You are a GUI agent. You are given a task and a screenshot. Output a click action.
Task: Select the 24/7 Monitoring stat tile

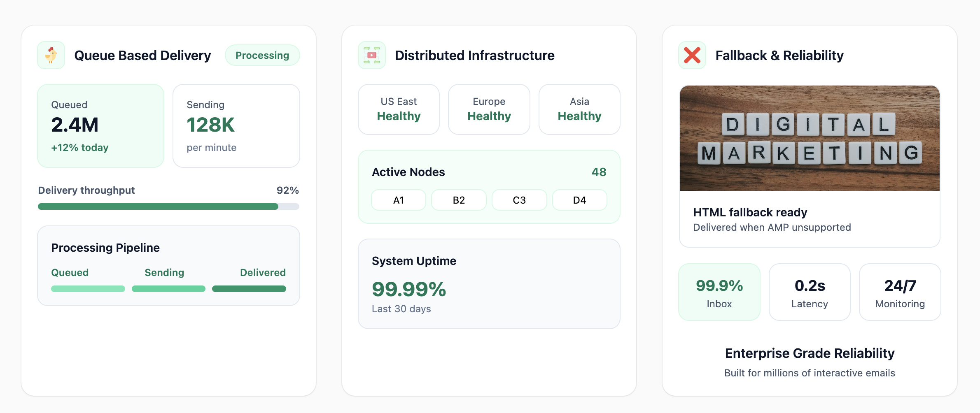point(900,292)
